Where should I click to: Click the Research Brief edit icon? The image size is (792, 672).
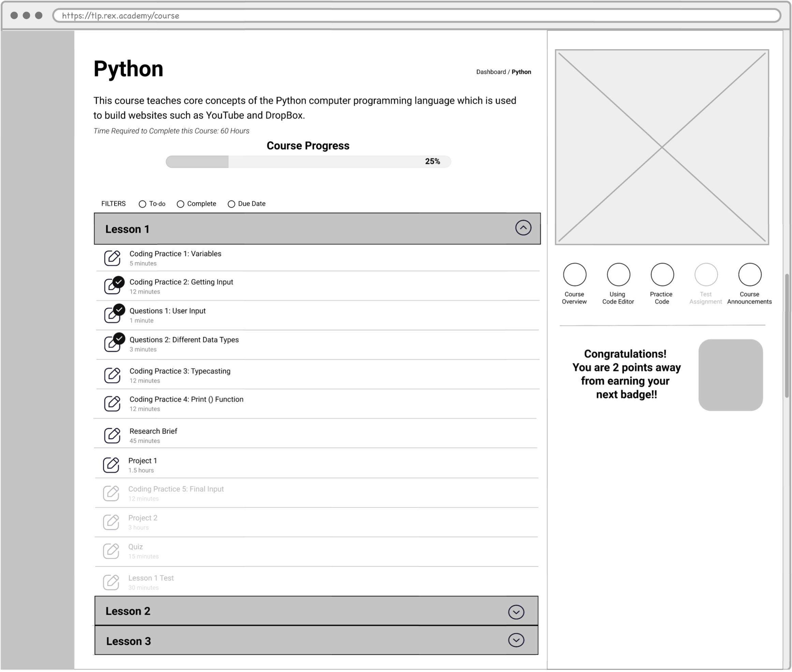[x=112, y=435]
